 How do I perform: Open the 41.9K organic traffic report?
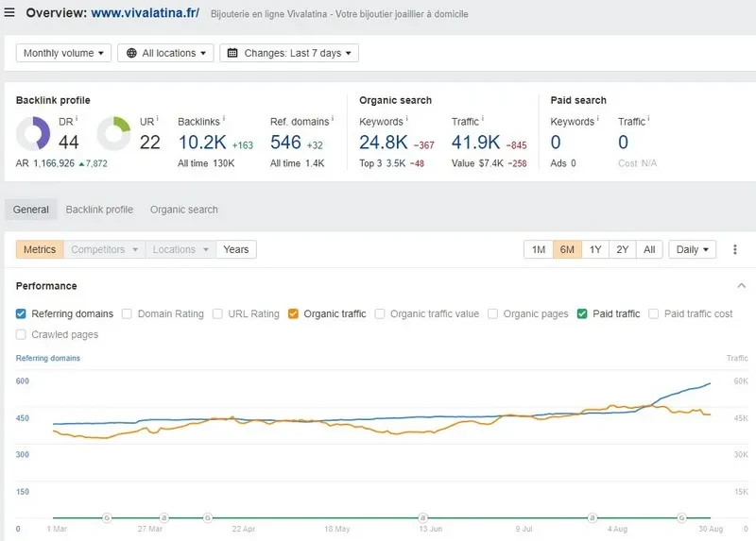click(475, 143)
